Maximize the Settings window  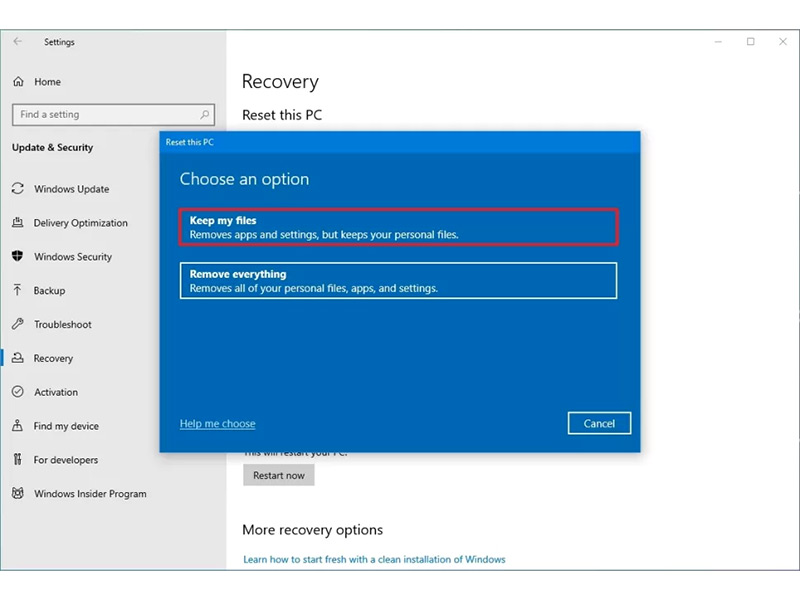pos(751,42)
